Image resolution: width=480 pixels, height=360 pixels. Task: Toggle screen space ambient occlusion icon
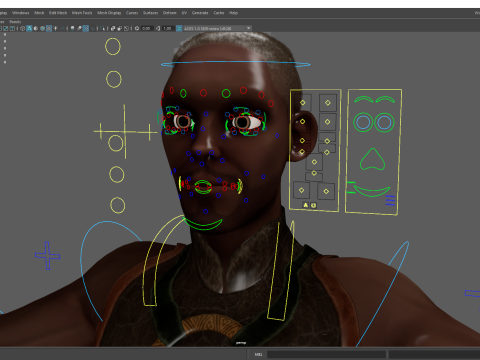[x=72, y=28]
